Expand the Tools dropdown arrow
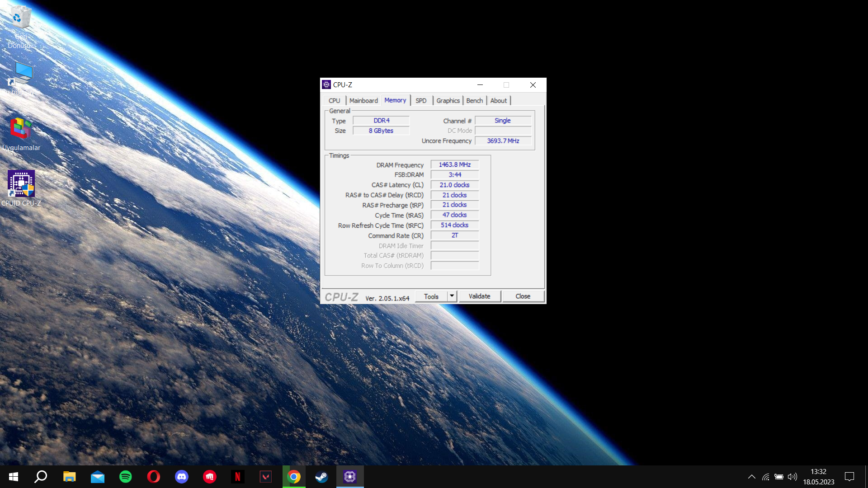Screen dimensions: 868x488 click(452, 296)
